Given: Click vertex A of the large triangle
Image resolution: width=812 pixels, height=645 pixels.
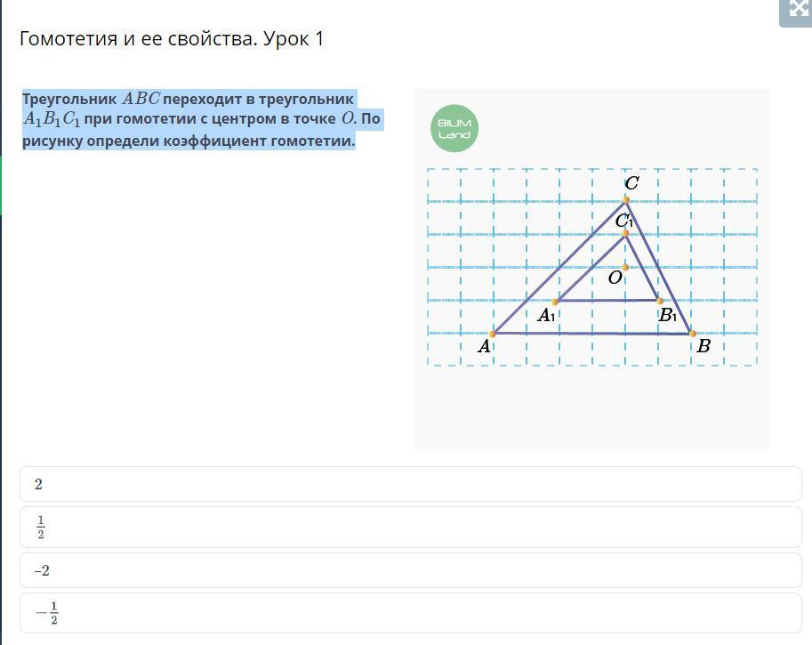Looking at the screenshot, I should (x=493, y=334).
